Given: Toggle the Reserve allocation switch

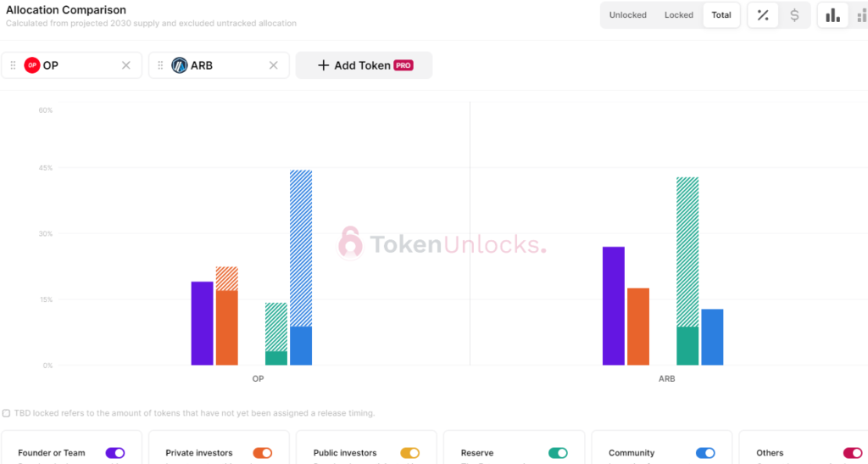Looking at the screenshot, I should pos(558,453).
